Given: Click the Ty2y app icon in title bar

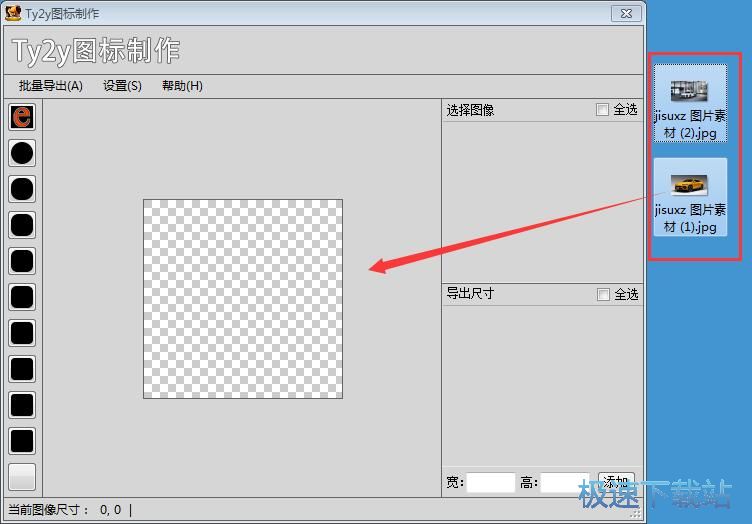Looking at the screenshot, I should pyautogui.click(x=13, y=13).
